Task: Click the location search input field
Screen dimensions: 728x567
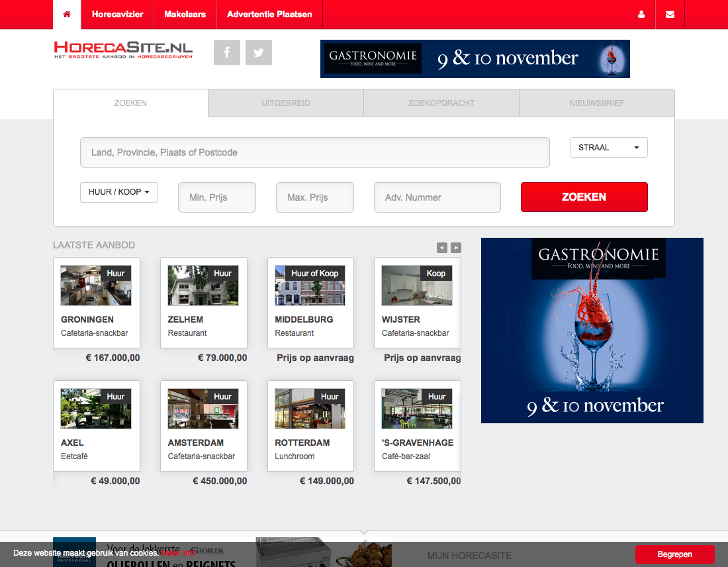Action: click(x=315, y=152)
